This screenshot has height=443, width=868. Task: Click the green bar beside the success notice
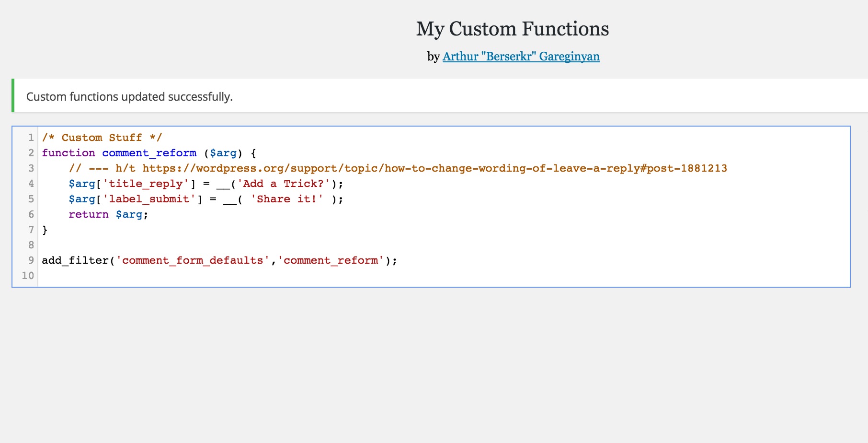(13, 96)
